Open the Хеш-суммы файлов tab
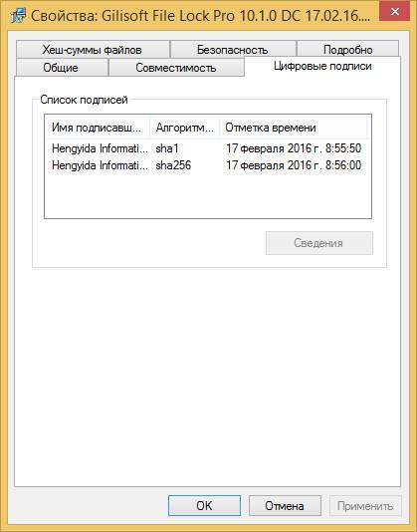 [93, 49]
